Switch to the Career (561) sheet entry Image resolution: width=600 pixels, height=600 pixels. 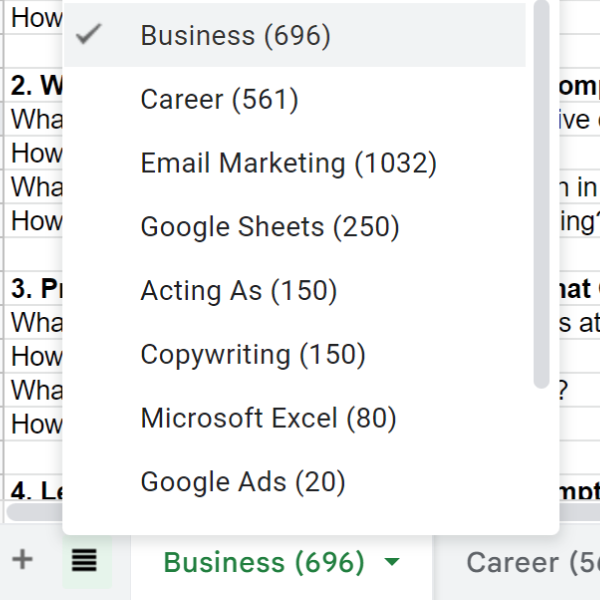pyautogui.click(x=219, y=99)
